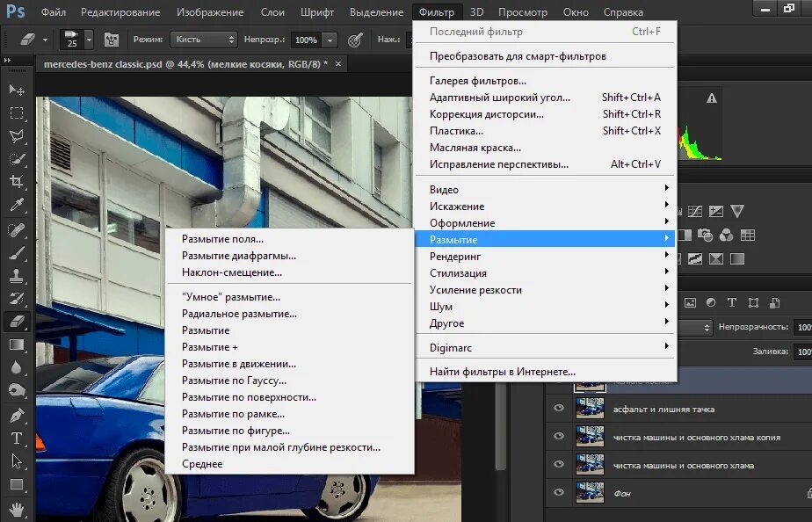Hide 'чистка машины и основного хлама копия' layer
The height and width of the screenshot is (522, 812).
pyautogui.click(x=558, y=436)
